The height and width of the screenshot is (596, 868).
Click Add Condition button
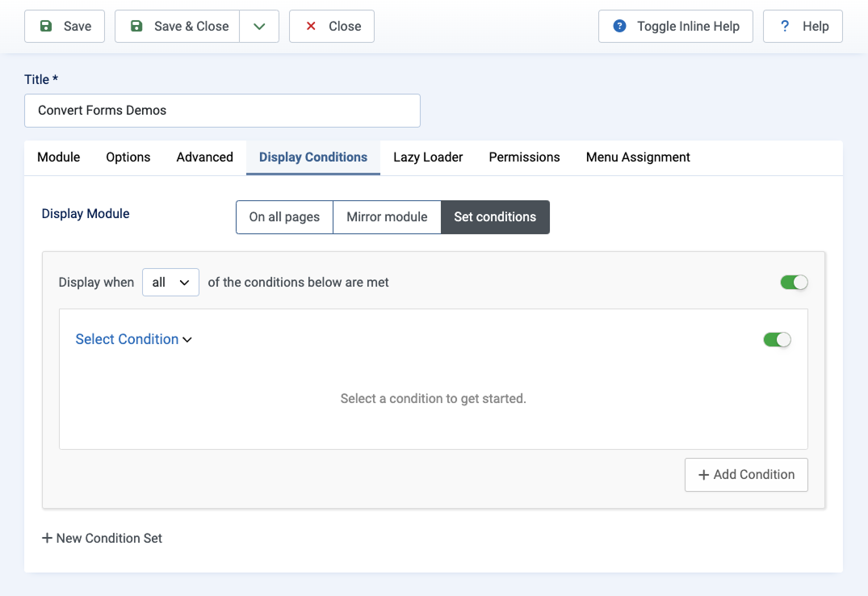pos(746,475)
